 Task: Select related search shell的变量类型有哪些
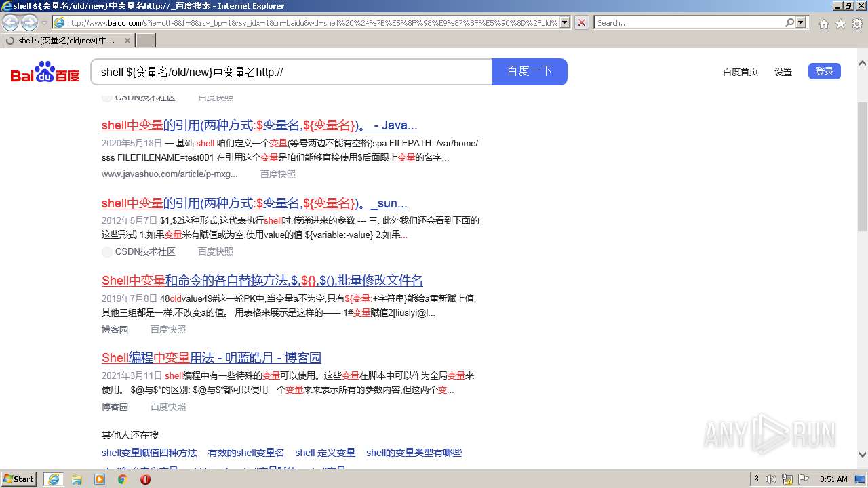click(414, 453)
